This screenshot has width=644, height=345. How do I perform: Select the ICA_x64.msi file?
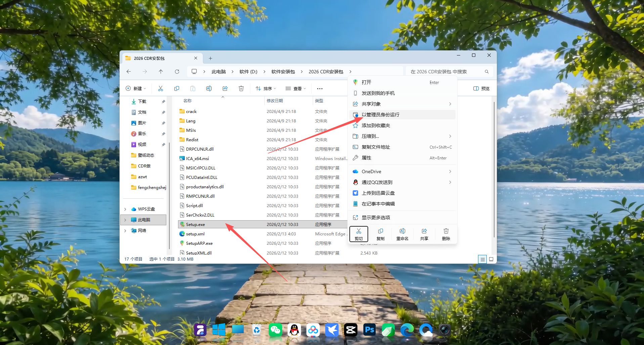tap(198, 159)
